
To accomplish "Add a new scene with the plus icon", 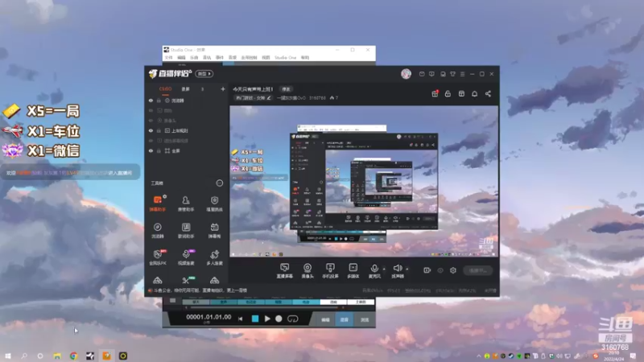I will 223,89.
